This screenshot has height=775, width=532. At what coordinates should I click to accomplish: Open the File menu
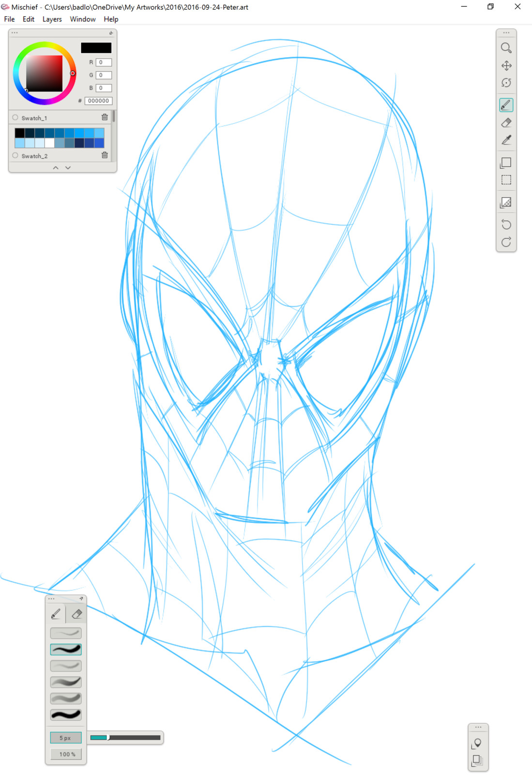[9, 19]
